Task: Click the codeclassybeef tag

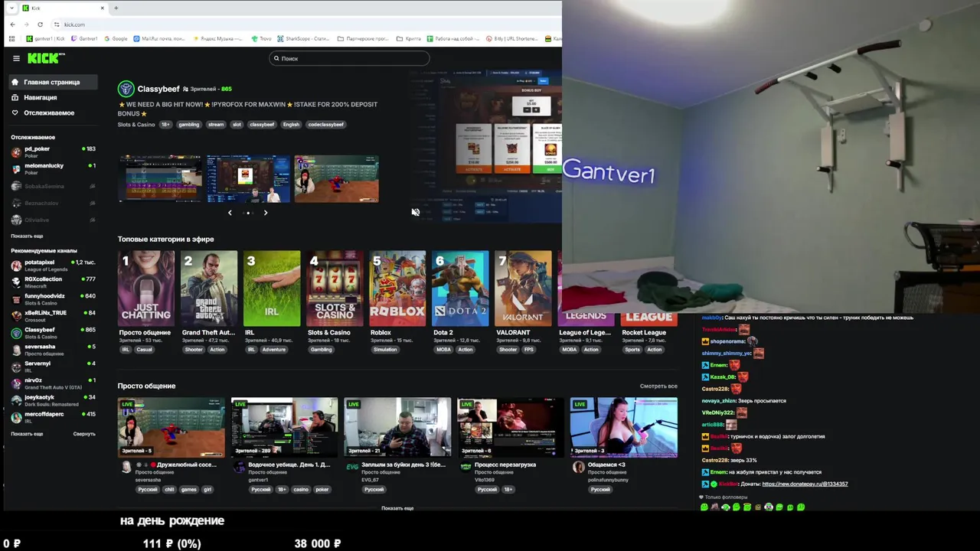Action: click(326, 124)
